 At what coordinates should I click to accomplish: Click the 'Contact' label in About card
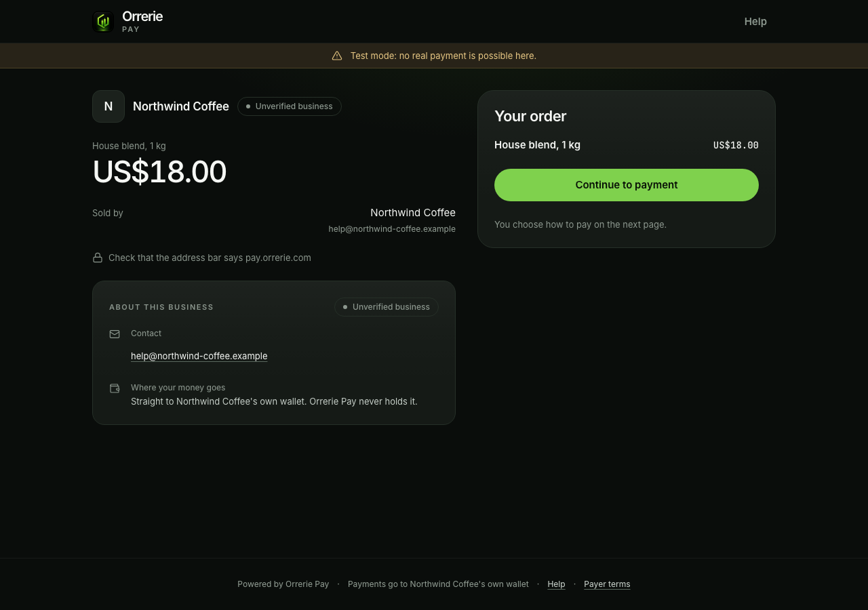pos(146,333)
